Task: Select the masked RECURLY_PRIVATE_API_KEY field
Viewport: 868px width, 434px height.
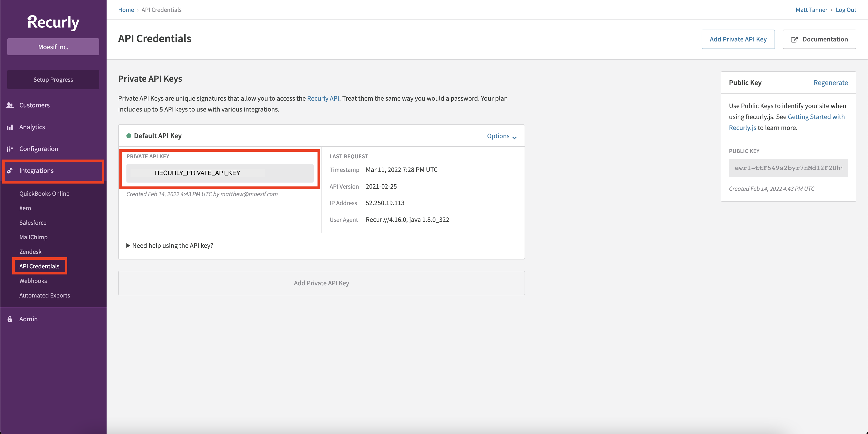Action: [x=220, y=173]
